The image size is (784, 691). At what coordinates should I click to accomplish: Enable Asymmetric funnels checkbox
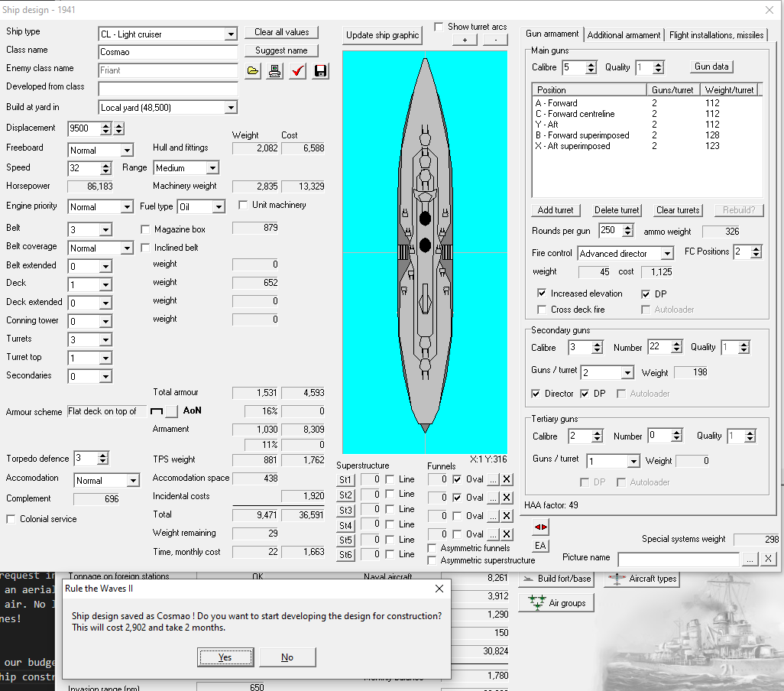pyautogui.click(x=432, y=549)
